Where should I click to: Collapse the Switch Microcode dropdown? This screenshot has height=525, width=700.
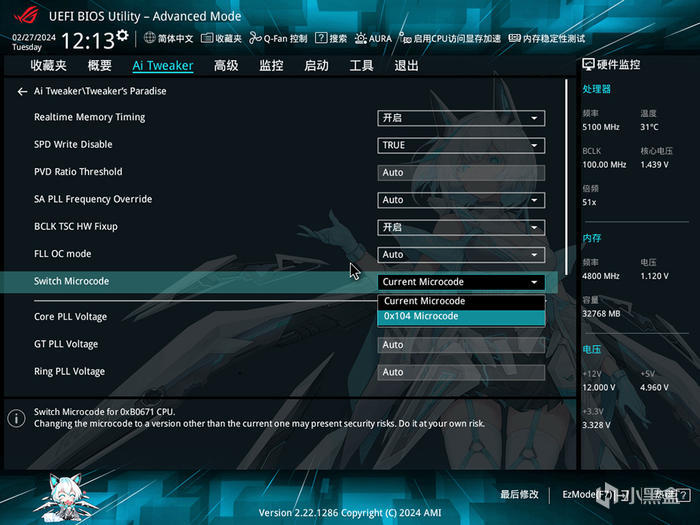461,282
